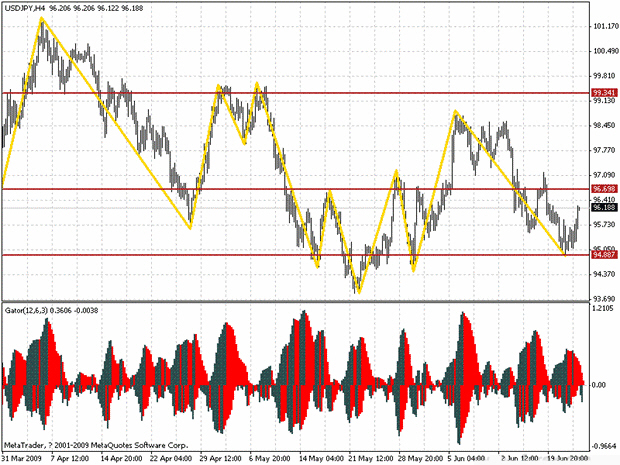Click the red 99.341 price tag
The height and width of the screenshot is (465, 620).
[x=604, y=93]
